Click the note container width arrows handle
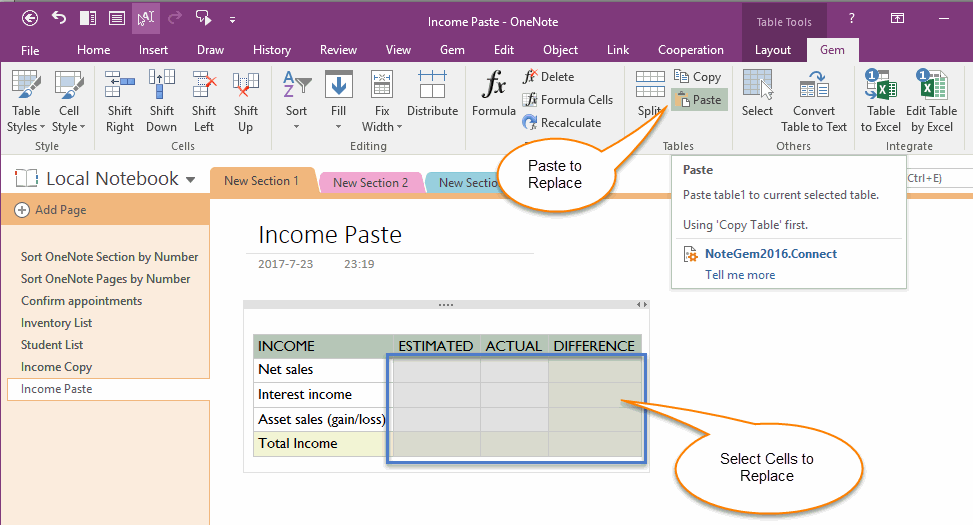Screen dimensions: 973x525 pos(642,305)
